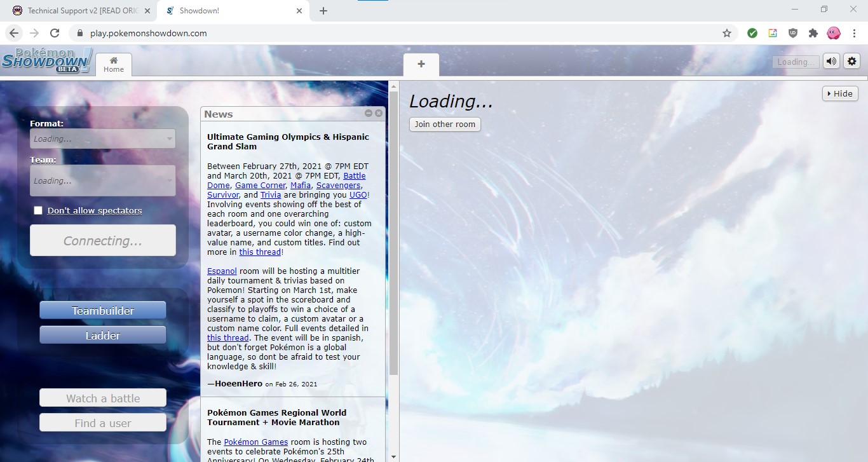This screenshot has height=462, width=868.
Task: Open the Mafia room link
Action: pyautogui.click(x=301, y=186)
